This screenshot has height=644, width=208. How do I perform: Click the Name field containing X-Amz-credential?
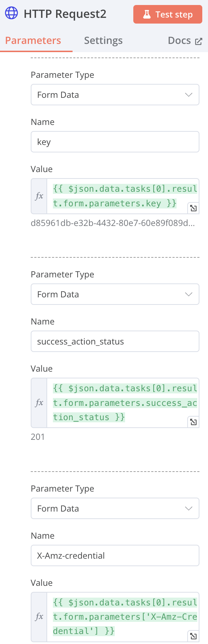[115, 555]
